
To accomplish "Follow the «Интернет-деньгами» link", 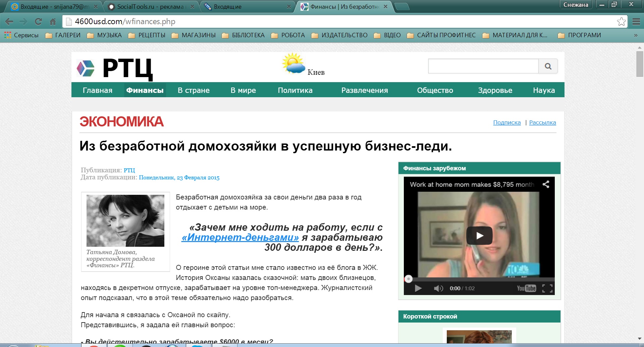I will 240,237.
